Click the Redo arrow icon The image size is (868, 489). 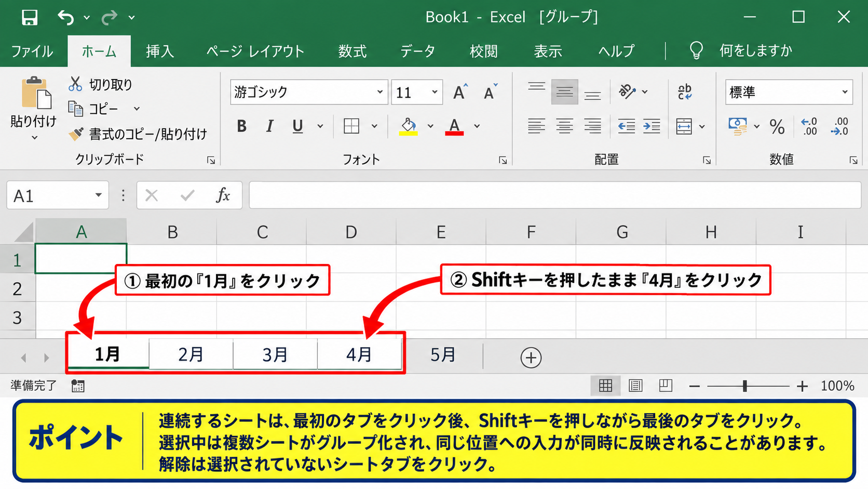[x=110, y=17]
